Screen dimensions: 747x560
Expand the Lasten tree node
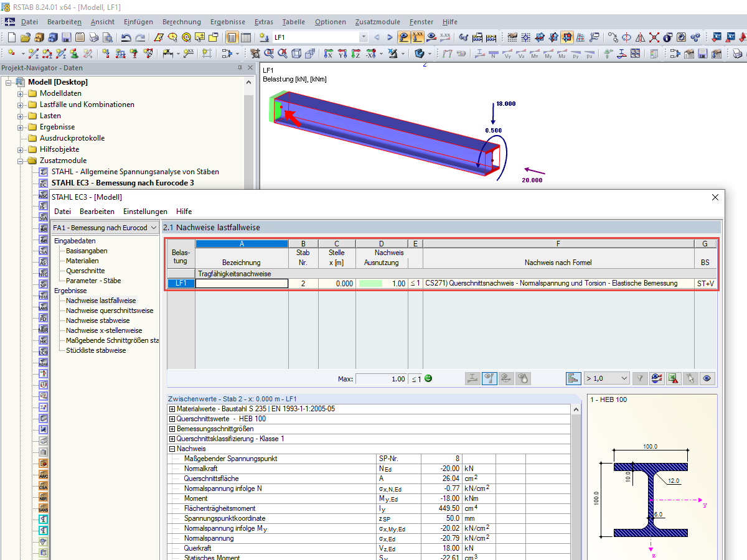point(20,116)
